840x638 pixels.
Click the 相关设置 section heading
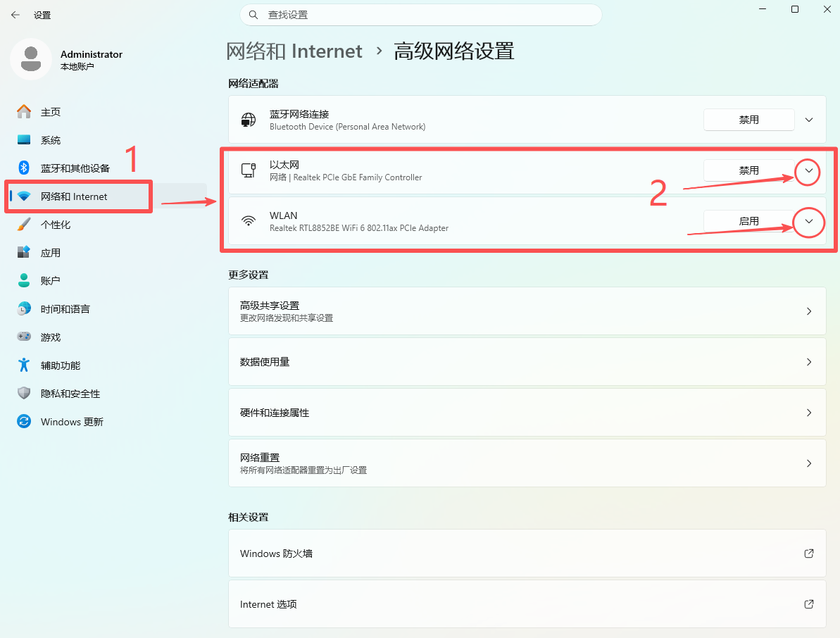(x=248, y=518)
